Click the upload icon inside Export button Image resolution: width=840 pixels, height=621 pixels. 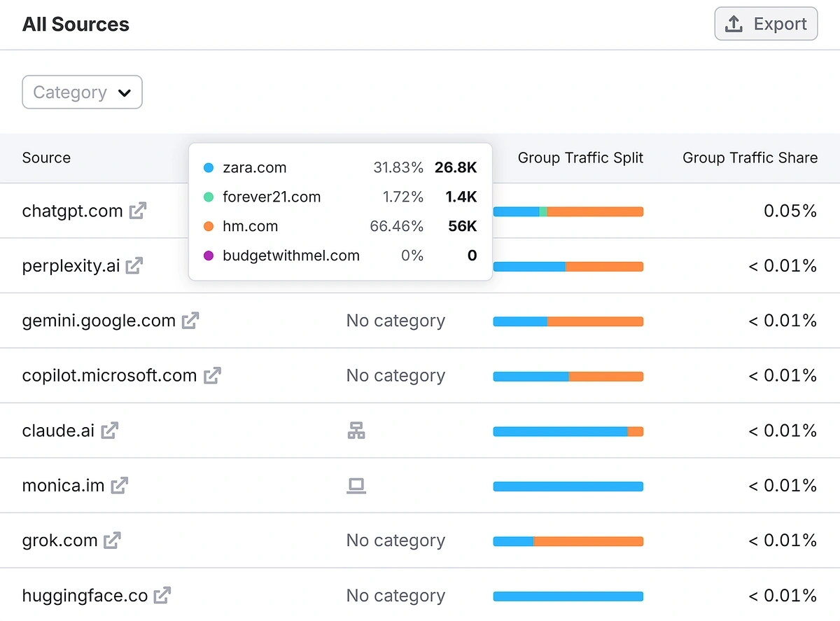point(734,24)
